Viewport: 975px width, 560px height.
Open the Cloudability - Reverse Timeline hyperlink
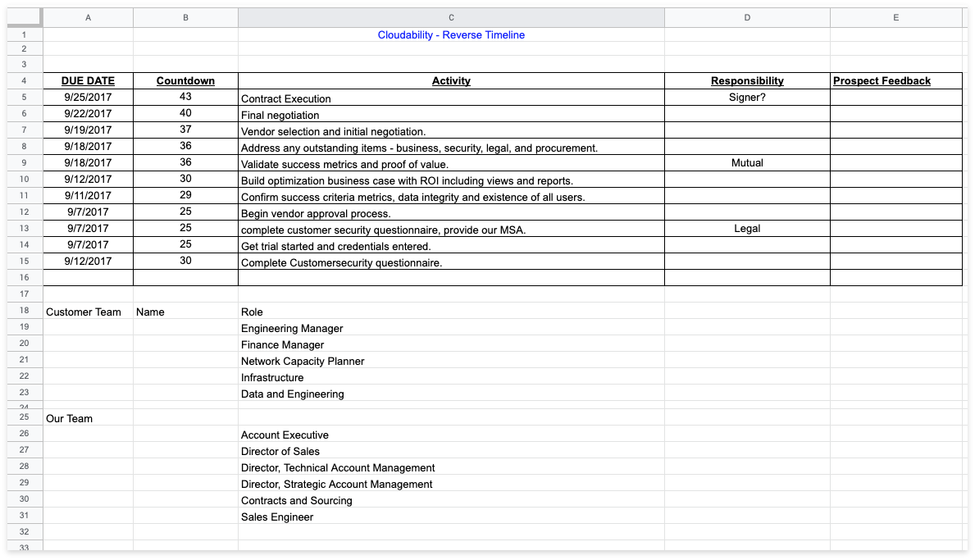click(x=450, y=35)
